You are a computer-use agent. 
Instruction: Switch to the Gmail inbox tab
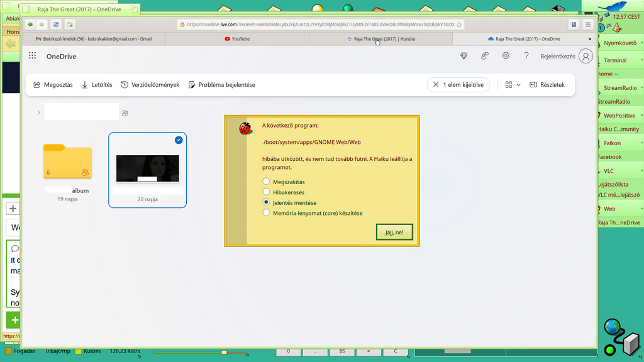(94, 39)
